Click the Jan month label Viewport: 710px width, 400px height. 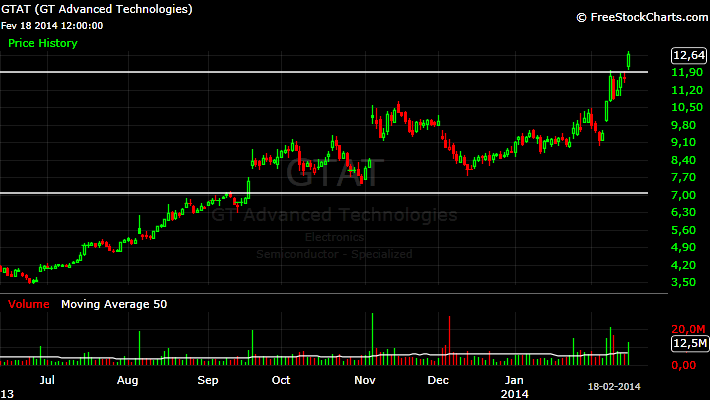point(514,380)
